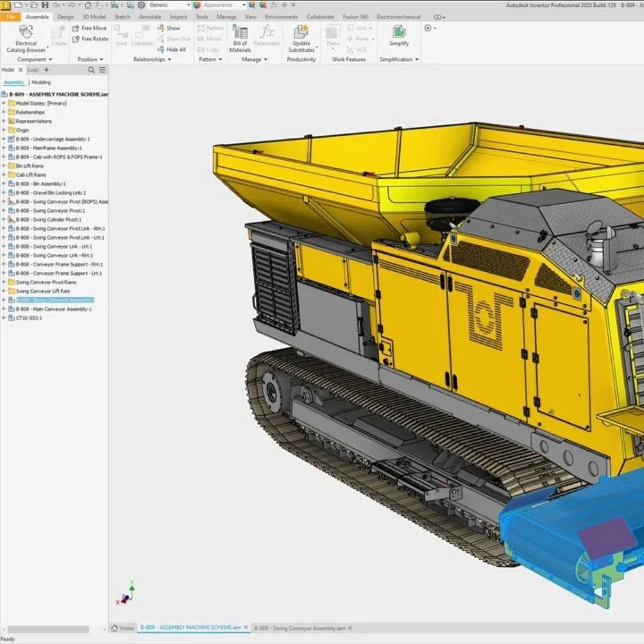The width and height of the screenshot is (644, 644).
Task: Click the Clear appearance icon in quick access
Action: tap(263, 5)
